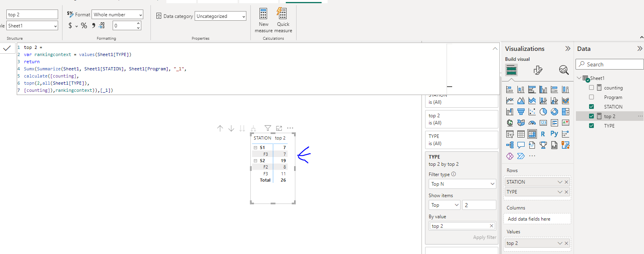Choose the Funnel chart visual
Image resolution: width=644 pixels, height=254 pixels.
click(x=521, y=112)
